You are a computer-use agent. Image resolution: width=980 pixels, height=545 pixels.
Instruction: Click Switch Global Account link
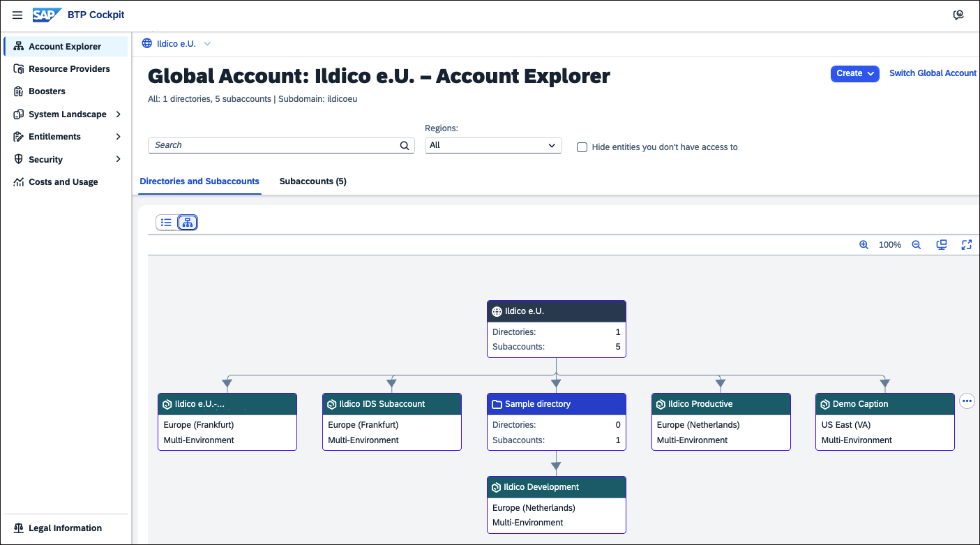point(933,73)
